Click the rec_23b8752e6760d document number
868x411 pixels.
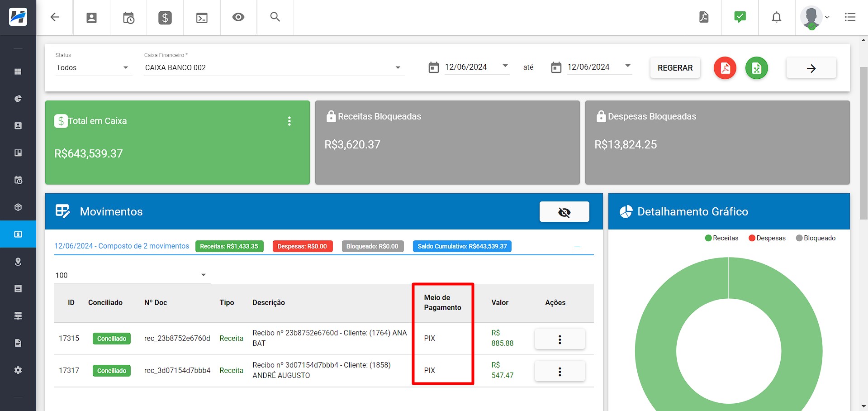[177, 338]
